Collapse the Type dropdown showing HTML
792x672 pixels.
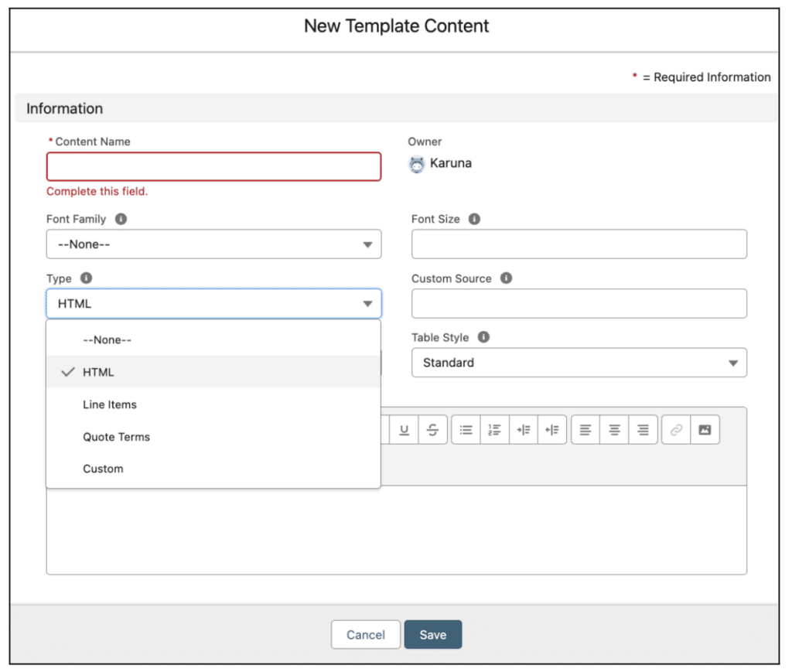click(213, 304)
